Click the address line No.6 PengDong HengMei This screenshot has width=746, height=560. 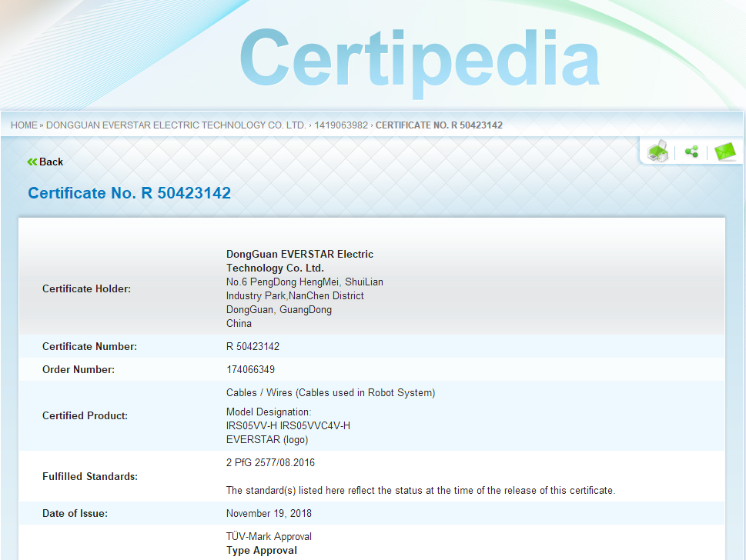click(305, 282)
